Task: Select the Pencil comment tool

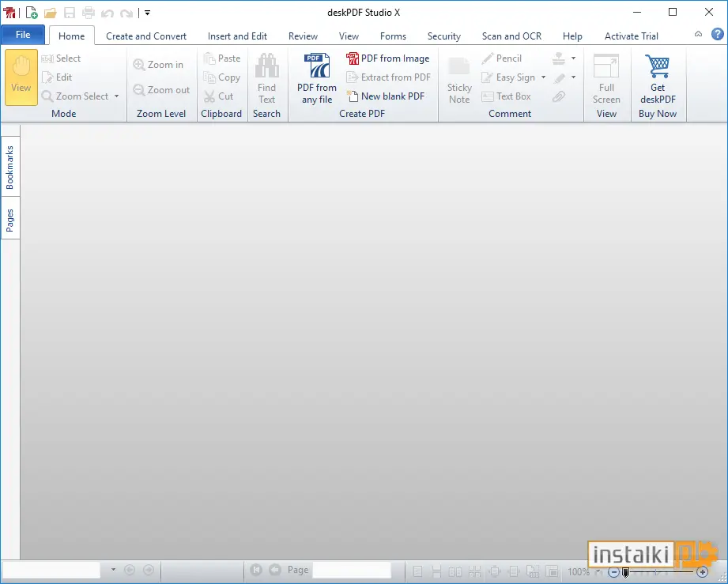Action: 501,58
